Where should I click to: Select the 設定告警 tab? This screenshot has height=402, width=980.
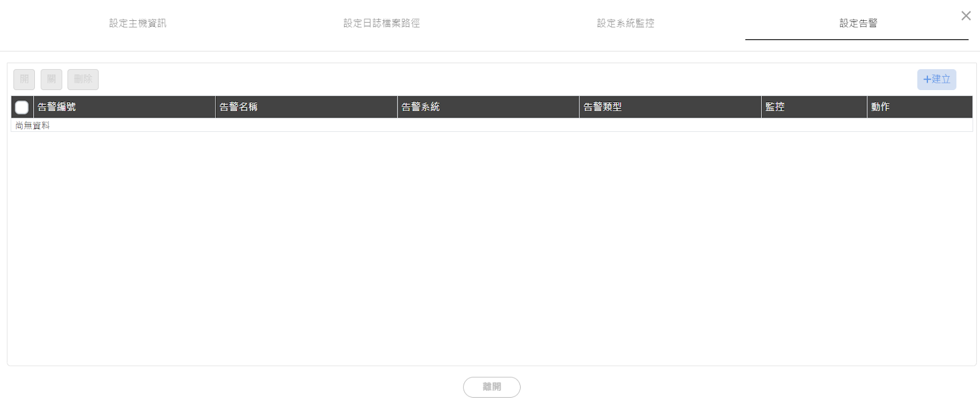coord(858,23)
